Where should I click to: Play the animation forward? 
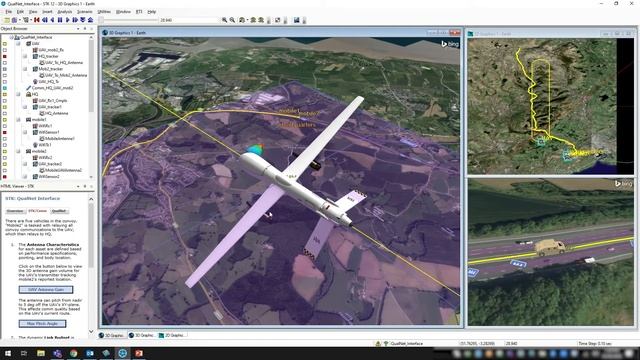(x=68, y=20)
